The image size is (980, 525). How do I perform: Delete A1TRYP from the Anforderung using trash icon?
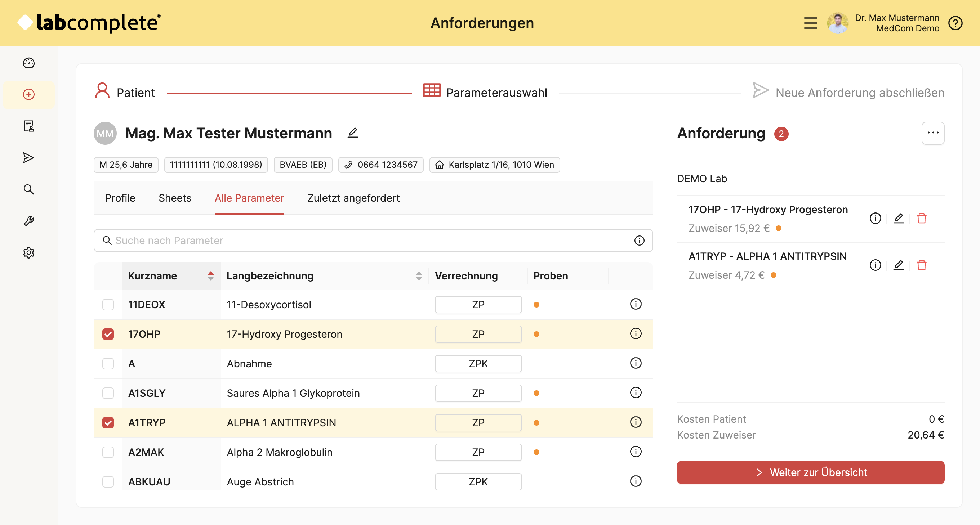click(922, 265)
